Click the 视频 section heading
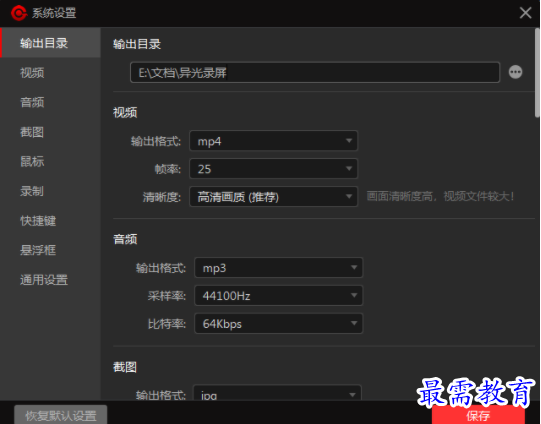This screenshot has width=541, height=424. [x=125, y=112]
